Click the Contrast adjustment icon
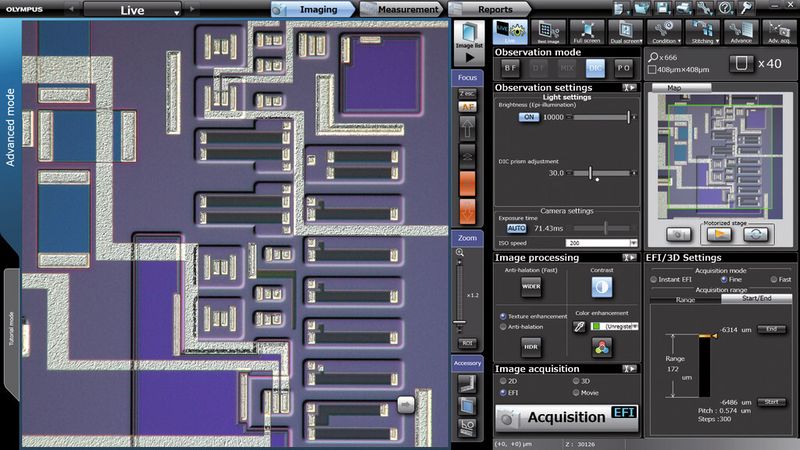Viewport: 800px width, 450px height. click(602, 288)
